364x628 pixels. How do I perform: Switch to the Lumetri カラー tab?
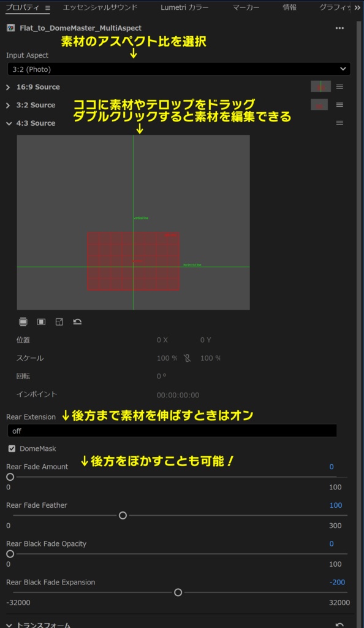[184, 7]
